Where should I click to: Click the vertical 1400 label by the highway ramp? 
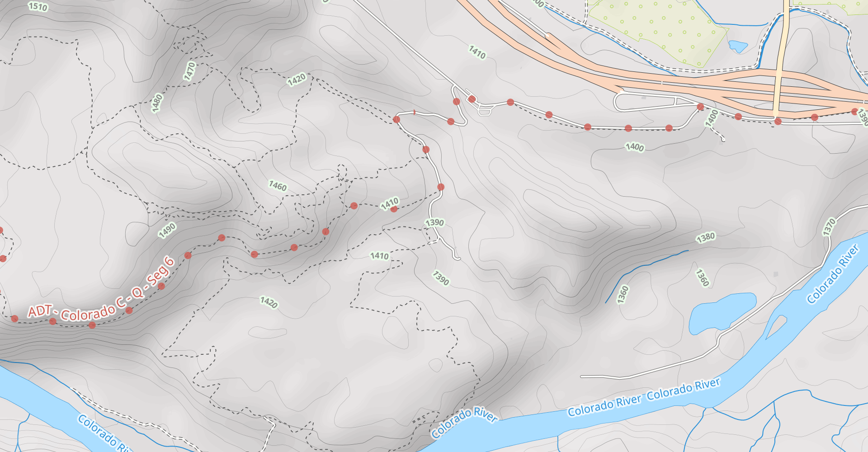712,118
